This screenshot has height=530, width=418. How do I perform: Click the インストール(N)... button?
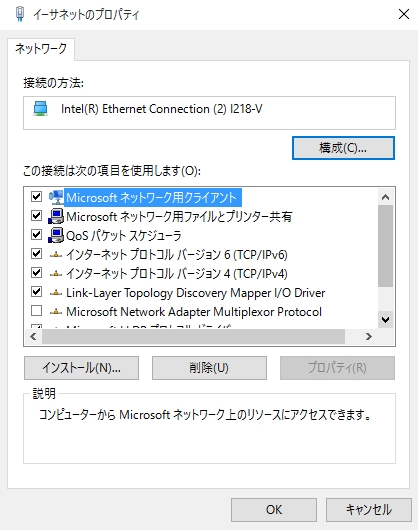(x=81, y=368)
